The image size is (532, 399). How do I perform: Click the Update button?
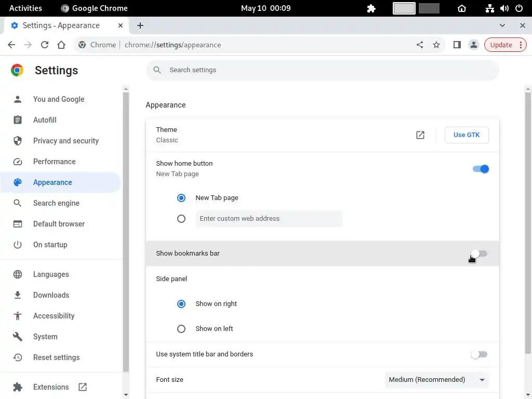click(505, 45)
